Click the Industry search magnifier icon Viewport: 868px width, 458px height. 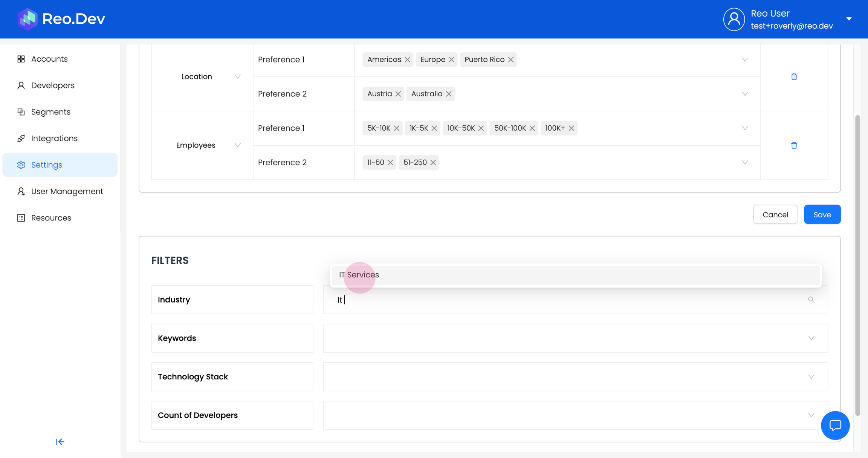click(811, 300)
